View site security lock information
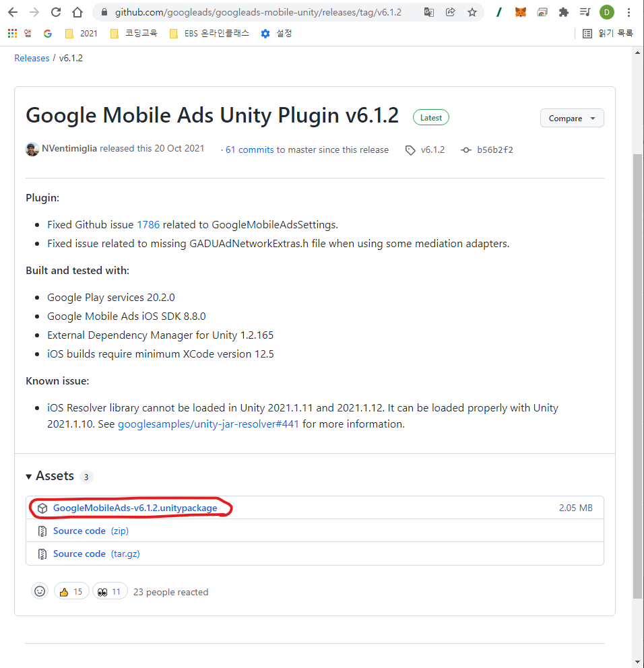644x668 pixels. 104,12
